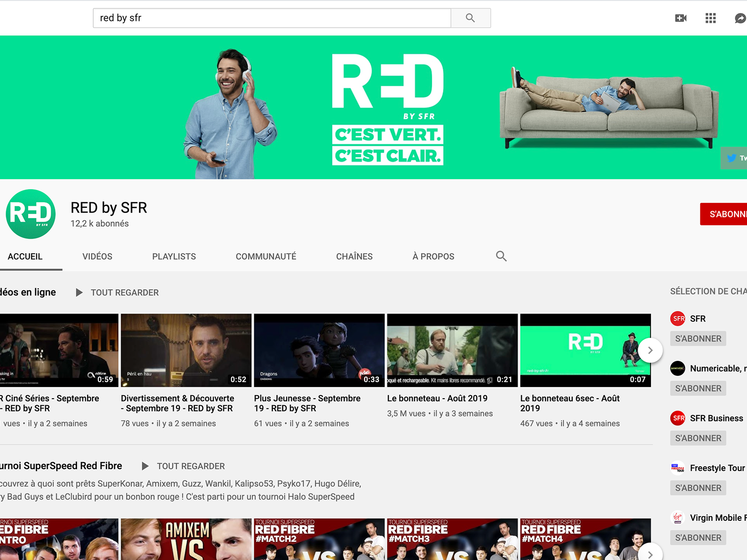Open Red Fibre #MATCH4 video thumbnail
The image size is (747, 560).
(586, 539)
